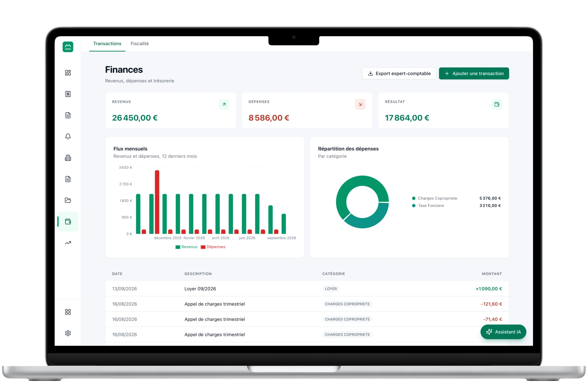Click the 5 376,00 € legend amount
Viewport: 588px width, 382px height.
pos(490,198)
